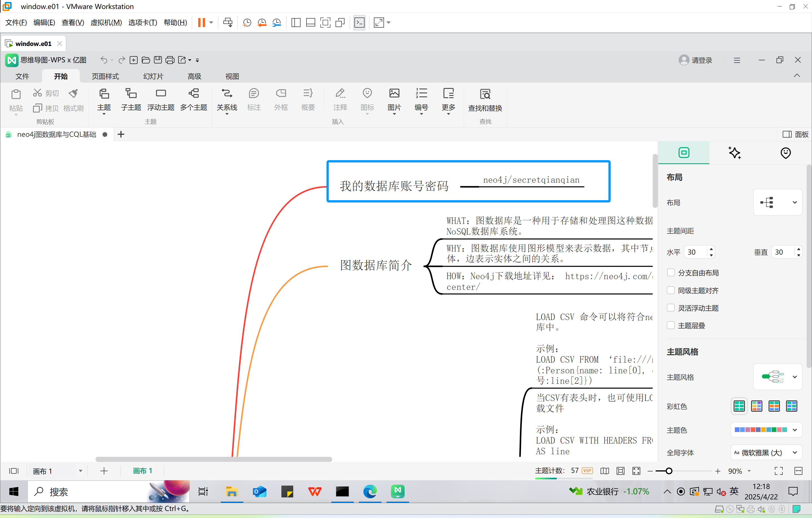812x518 pixels.
Task: Select the first 彩虹色 rainbow swatch
Action: tap(738, 406)
